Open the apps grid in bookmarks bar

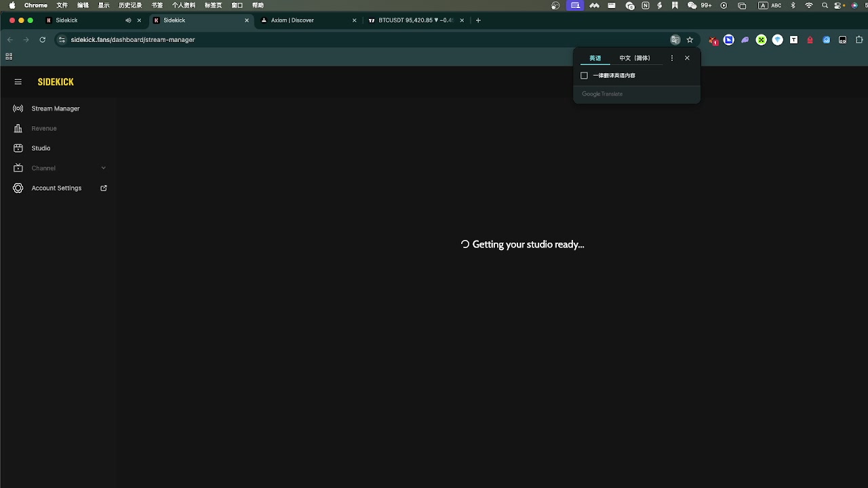coord(9,57)
